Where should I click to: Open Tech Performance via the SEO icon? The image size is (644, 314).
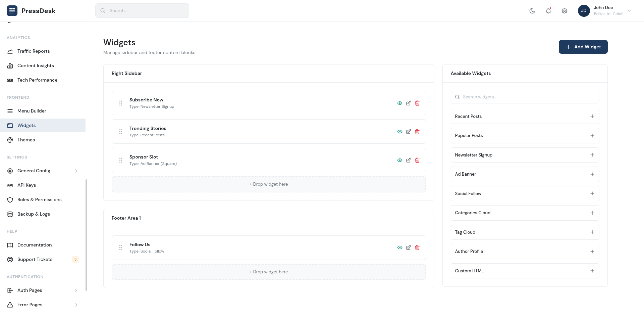tap(10, 80)
